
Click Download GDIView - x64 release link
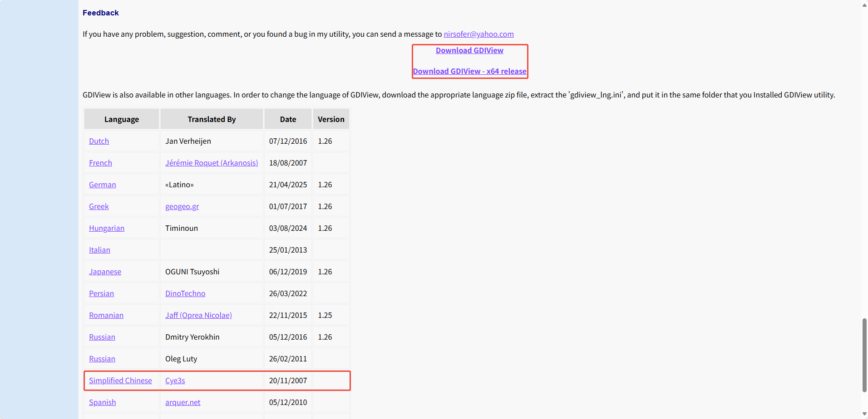click(x=469, y=71)
